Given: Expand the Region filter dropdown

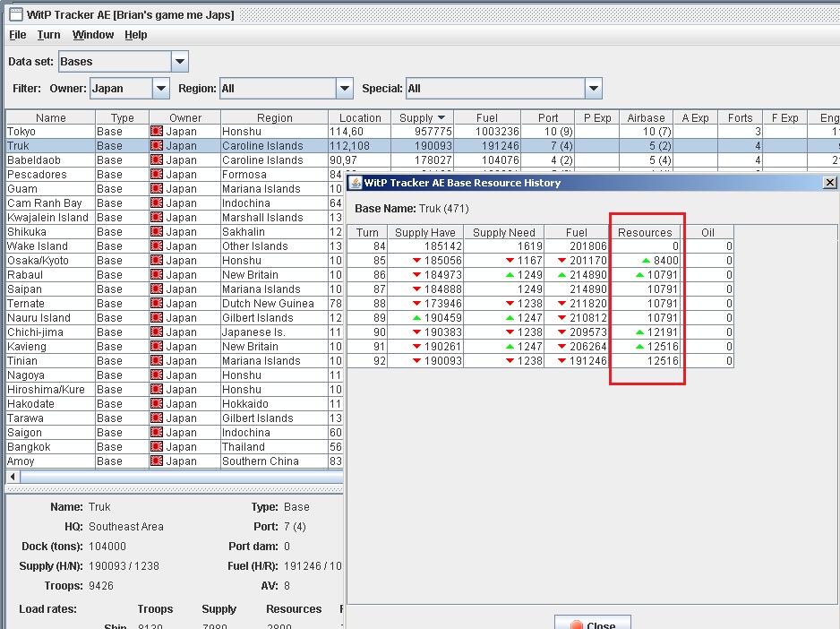Looking at the screenshot, I should pyautogui.click(x=345, y=89).
